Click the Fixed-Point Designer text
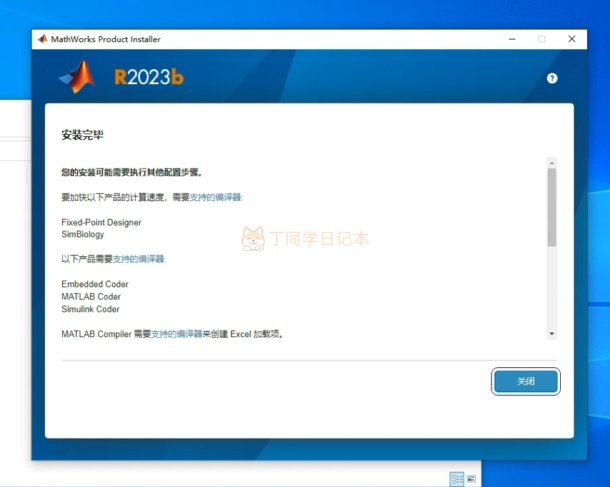Image resolution: width=610 pixels, height=487 pixels. [x=101, y=222]
